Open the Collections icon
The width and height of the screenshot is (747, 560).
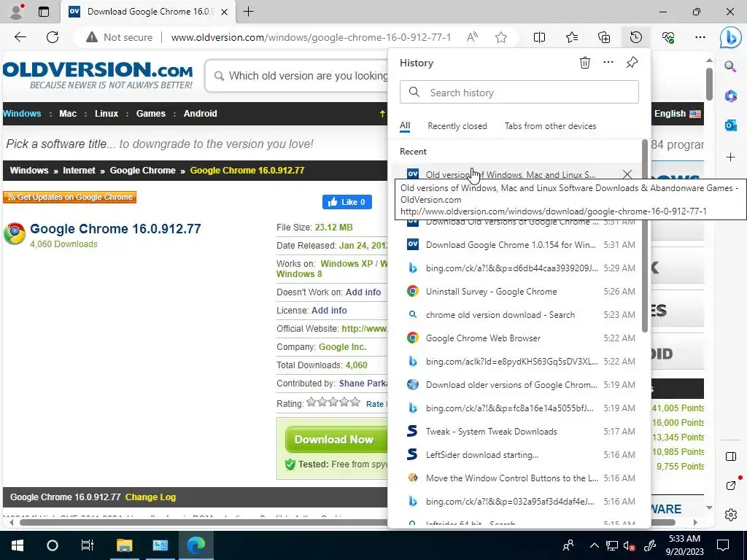pyautogui.click(x=604, y=37)
